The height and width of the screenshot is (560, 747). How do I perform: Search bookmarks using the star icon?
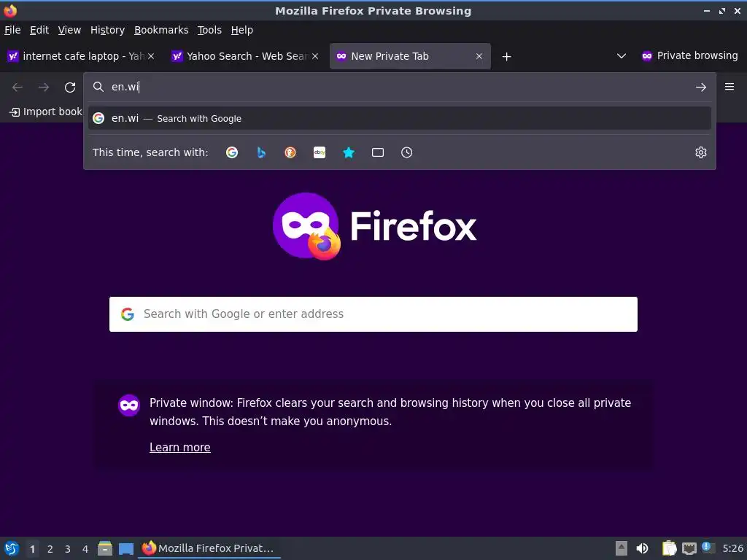[349, 152]
